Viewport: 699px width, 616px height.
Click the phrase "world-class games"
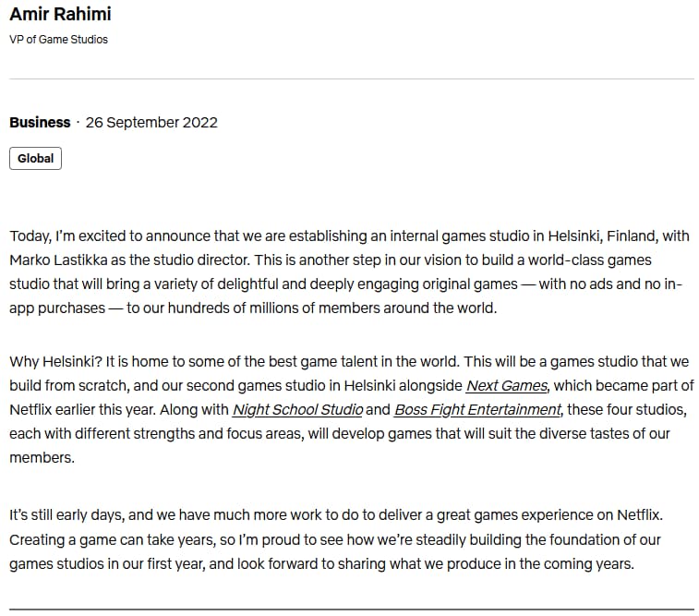click(x=590, y=260)
